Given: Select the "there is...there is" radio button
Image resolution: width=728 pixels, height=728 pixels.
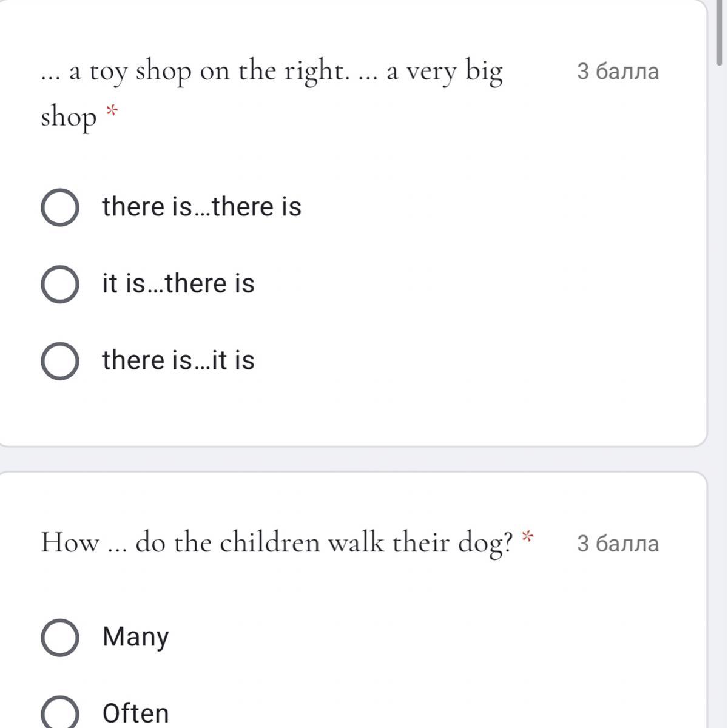Looking at the screenshot, I should [60, 207].
